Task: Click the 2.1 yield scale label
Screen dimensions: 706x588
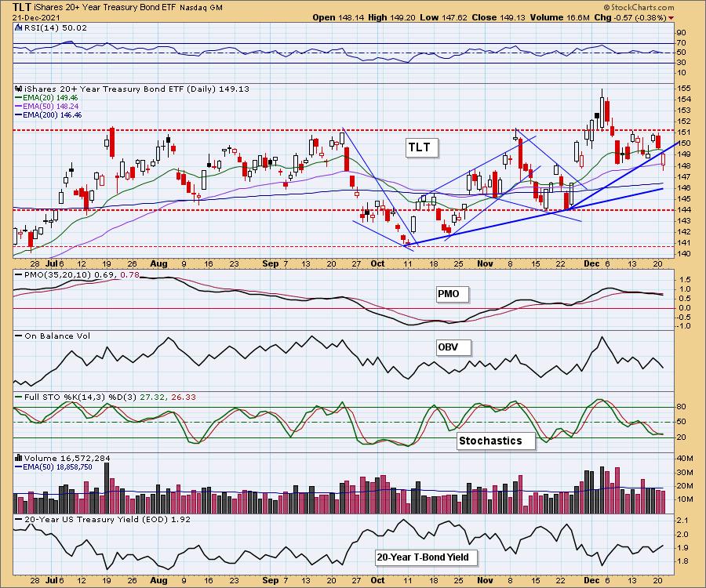Action: (x=682, y=521)
